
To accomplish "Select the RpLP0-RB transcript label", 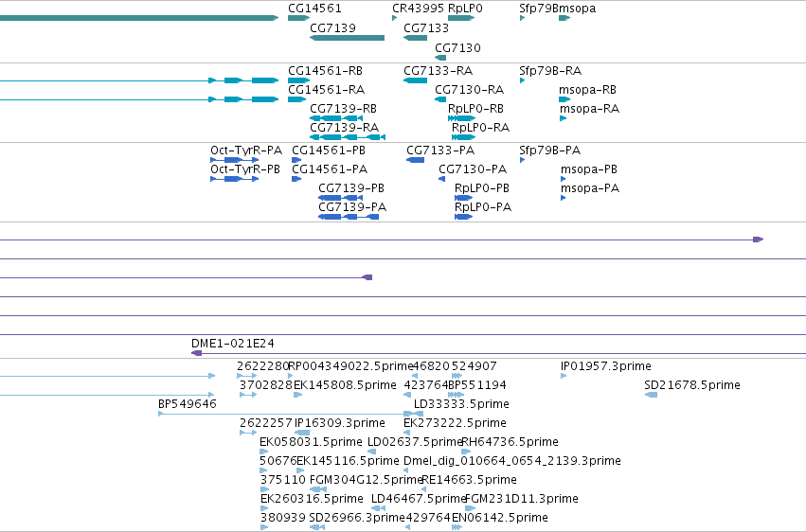I will tap(475, 108).
